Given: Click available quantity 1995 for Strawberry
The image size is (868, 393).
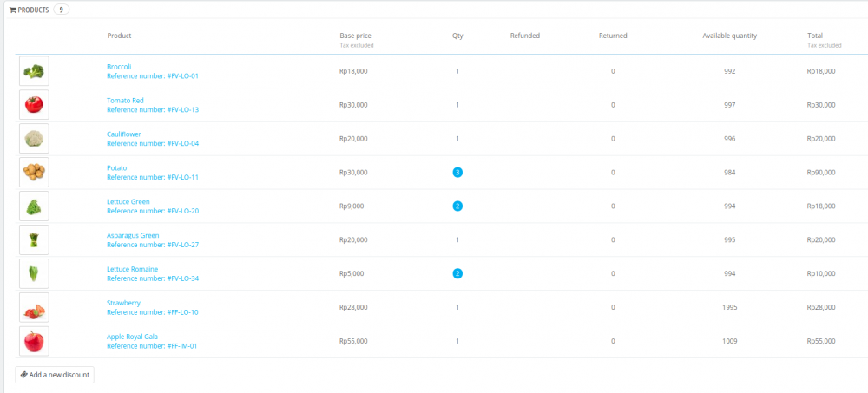Looking at the screenshot, I should click(x=730, y=307).
